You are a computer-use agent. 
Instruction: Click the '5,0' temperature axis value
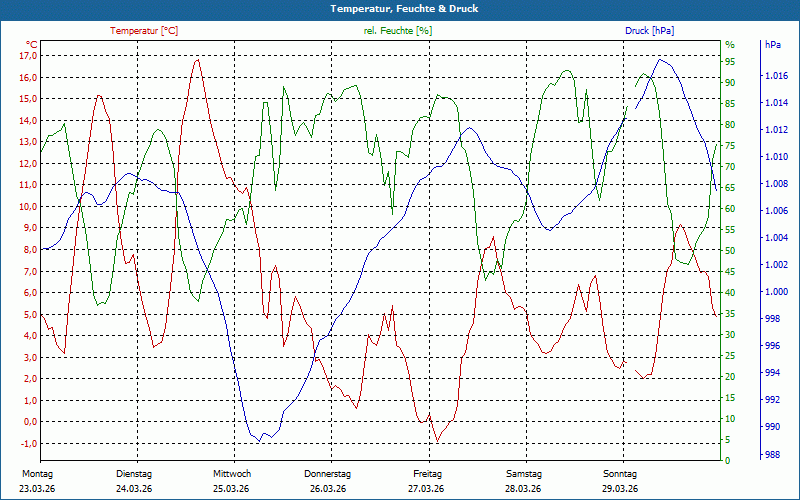[x=30, y=314]
